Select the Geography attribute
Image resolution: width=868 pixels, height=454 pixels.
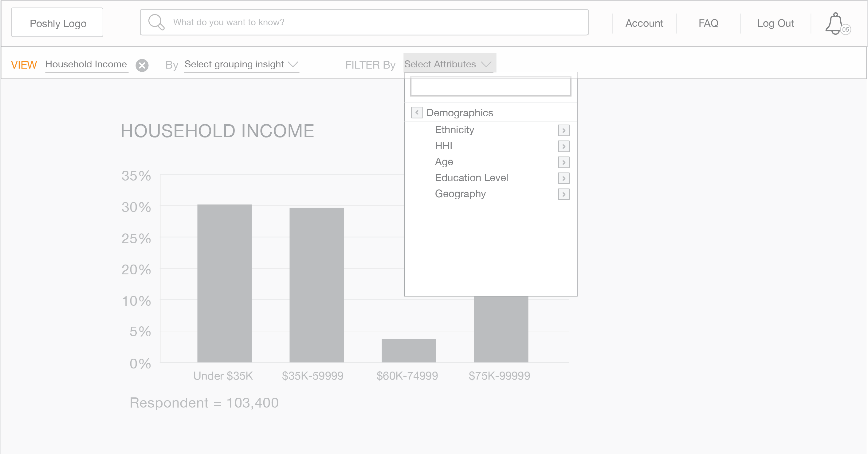point(460,194)
